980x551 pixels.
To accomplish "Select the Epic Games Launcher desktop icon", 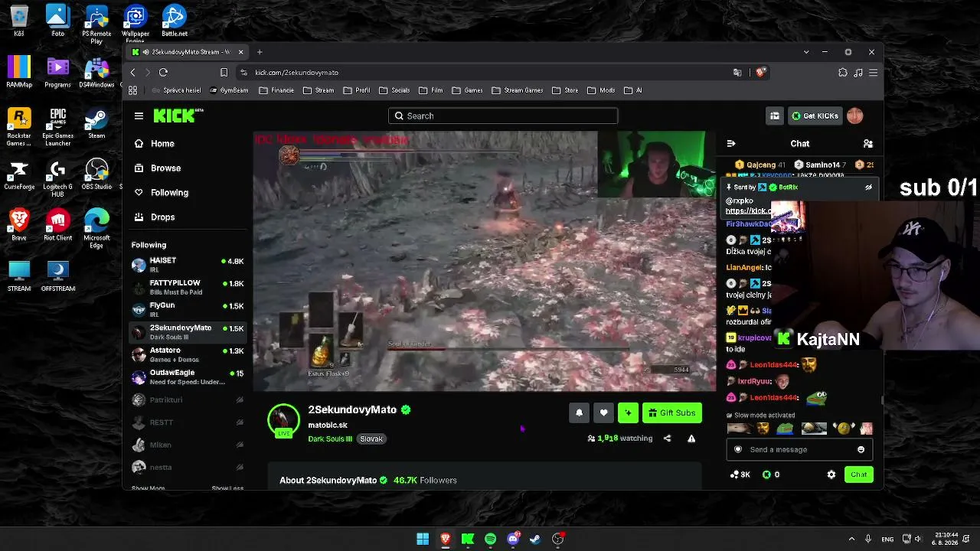I will pos(58,127).
